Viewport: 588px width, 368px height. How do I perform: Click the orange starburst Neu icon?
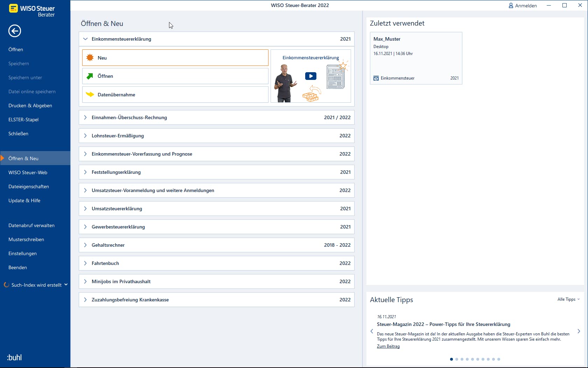click(90, 57)
